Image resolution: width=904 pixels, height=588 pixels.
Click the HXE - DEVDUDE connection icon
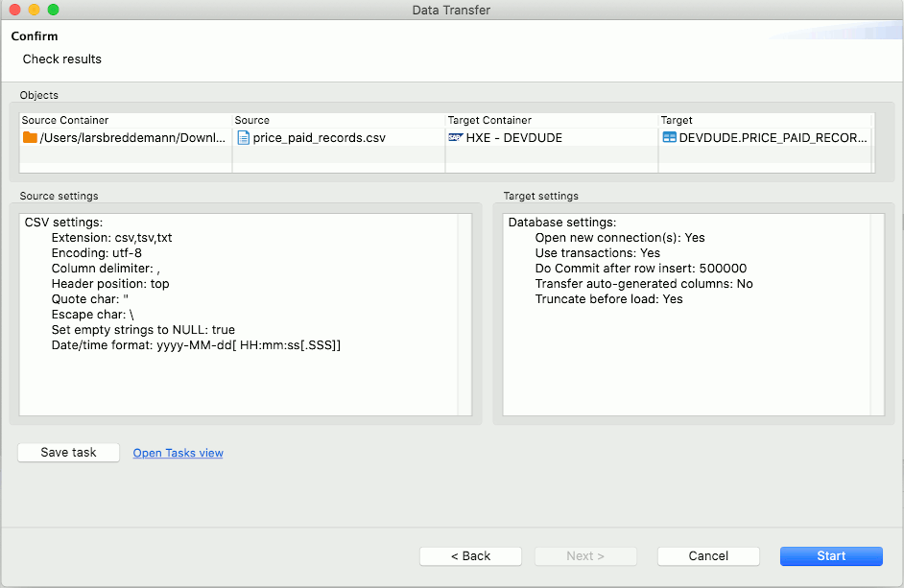(456, 137)
